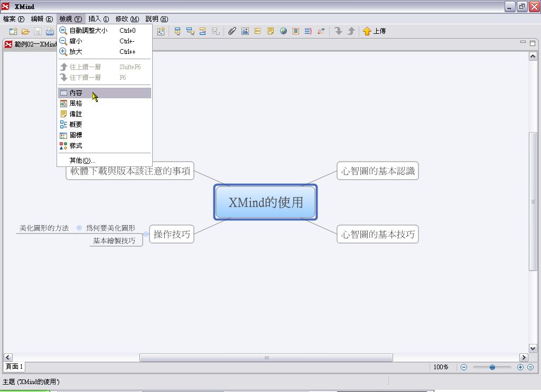
Task: Select the topic 心智圖的基本認識
Action: (x=378, y=171)
